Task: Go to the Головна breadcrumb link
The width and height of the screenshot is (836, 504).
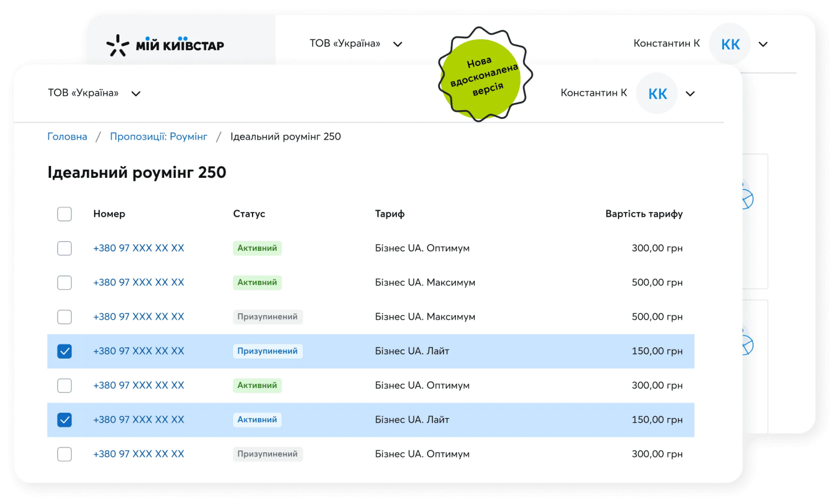Action: (67, 137)
